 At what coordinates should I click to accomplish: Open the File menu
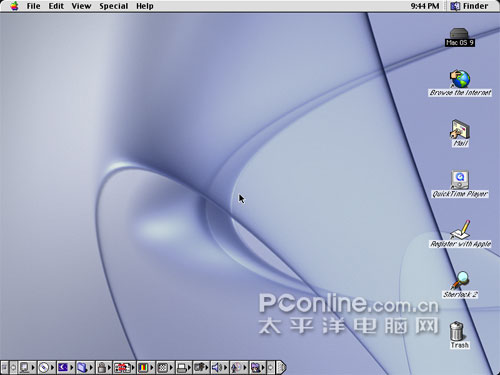coord(34,6)
